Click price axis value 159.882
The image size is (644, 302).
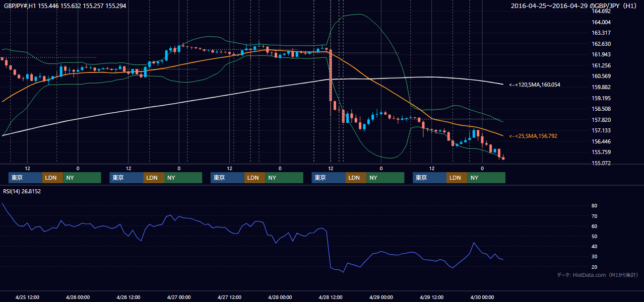[601, 87]
